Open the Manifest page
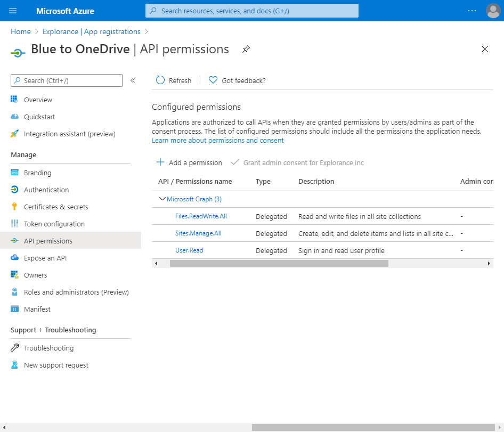 37,309
